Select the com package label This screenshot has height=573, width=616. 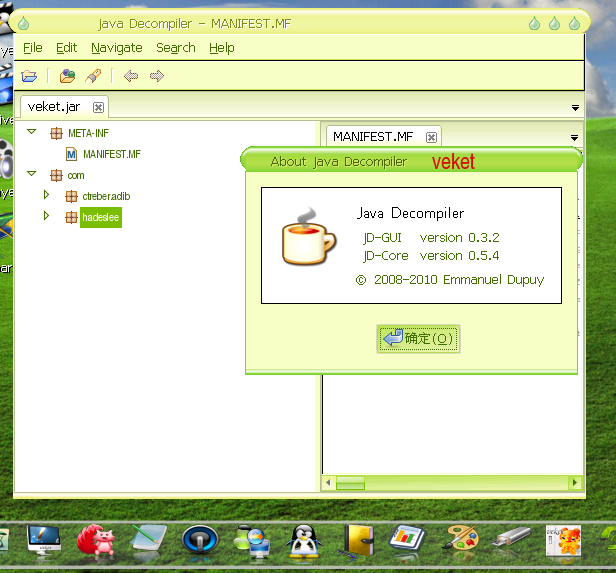coord(76,175)
